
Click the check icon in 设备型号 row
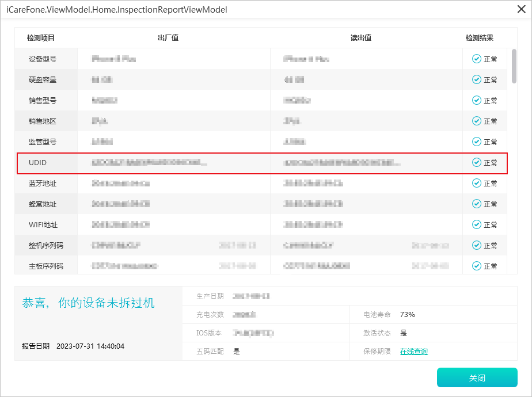click(476, 59)
